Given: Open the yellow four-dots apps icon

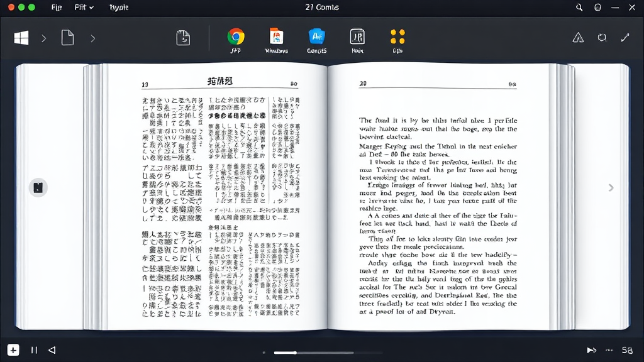Looking at the screenshot, I should [x=397, y=36].
